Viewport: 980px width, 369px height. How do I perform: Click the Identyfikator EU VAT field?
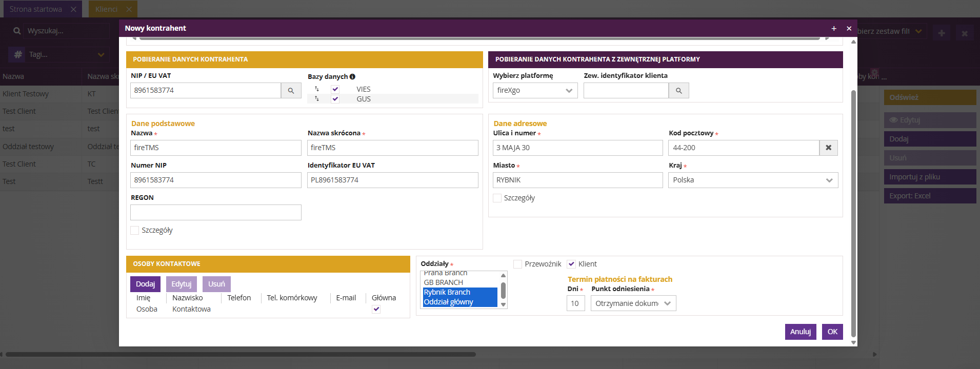[x=393, y=180]
